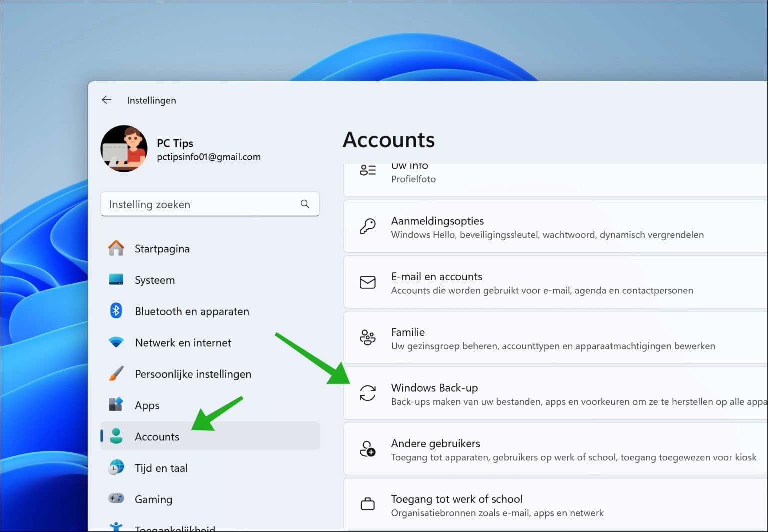Image resolution: width=768 pixels, height=532 pixels.
Task: Select the Accounts category label
Action: click(157, 437)
